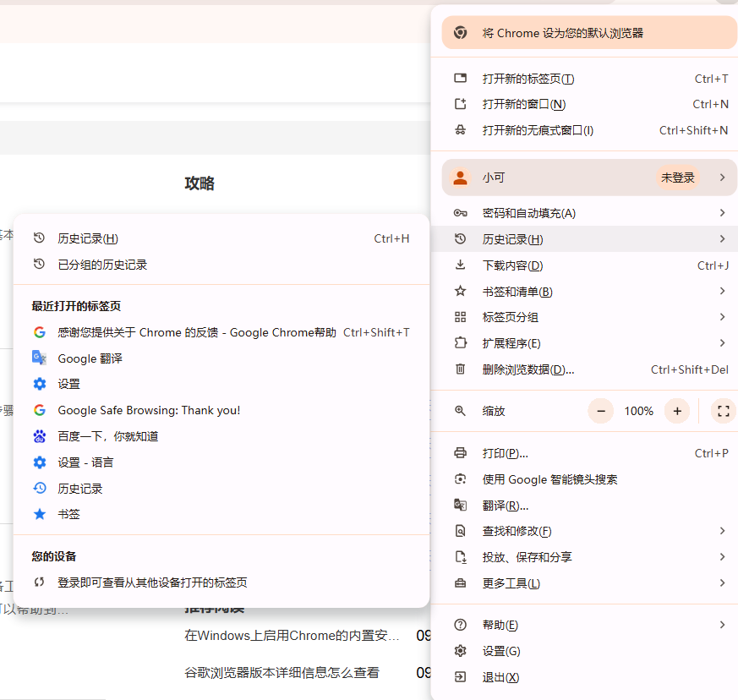Click the printer icon beside 打印
This screenshot has width=738, height=700.
461,453
